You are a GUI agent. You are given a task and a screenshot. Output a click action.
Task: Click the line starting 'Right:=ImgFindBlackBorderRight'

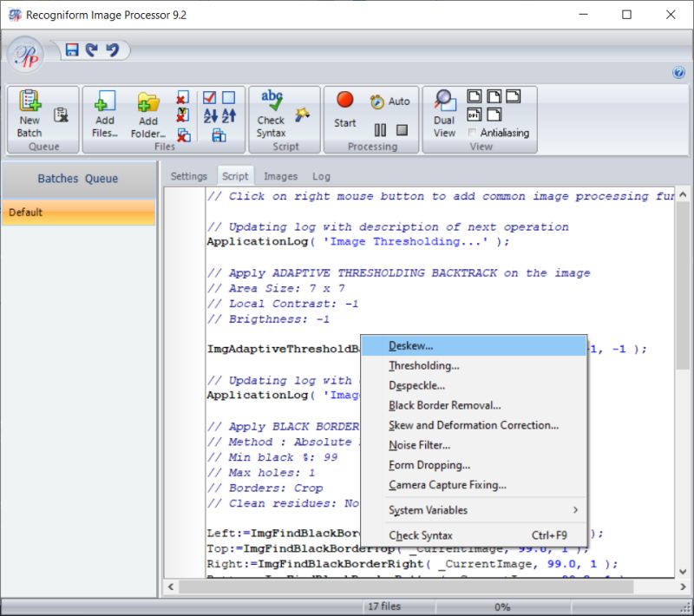(x=412, y=564)
